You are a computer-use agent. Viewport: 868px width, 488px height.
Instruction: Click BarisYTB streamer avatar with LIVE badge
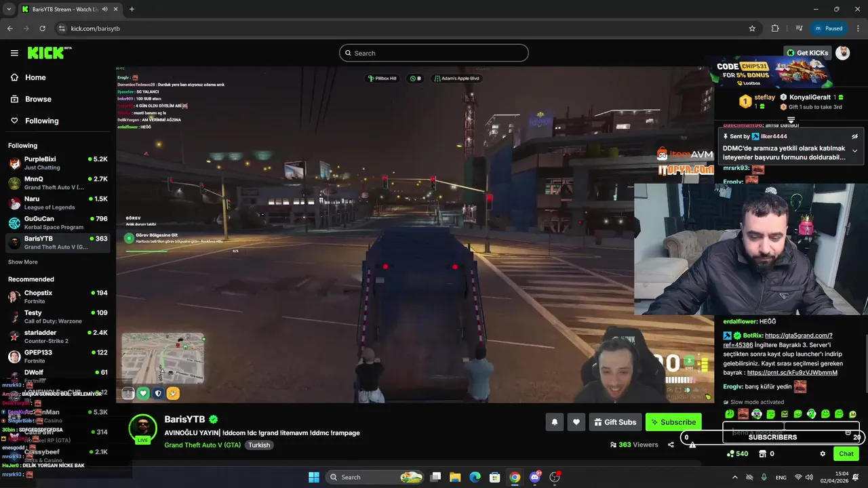pos(143,430)
